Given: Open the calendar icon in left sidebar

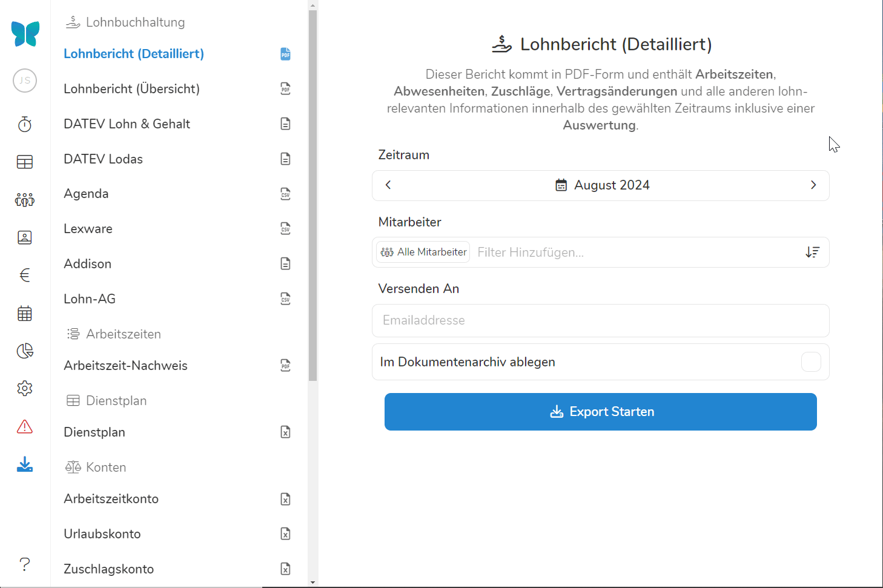Looking at the screenshot, I should coord(25,314).
